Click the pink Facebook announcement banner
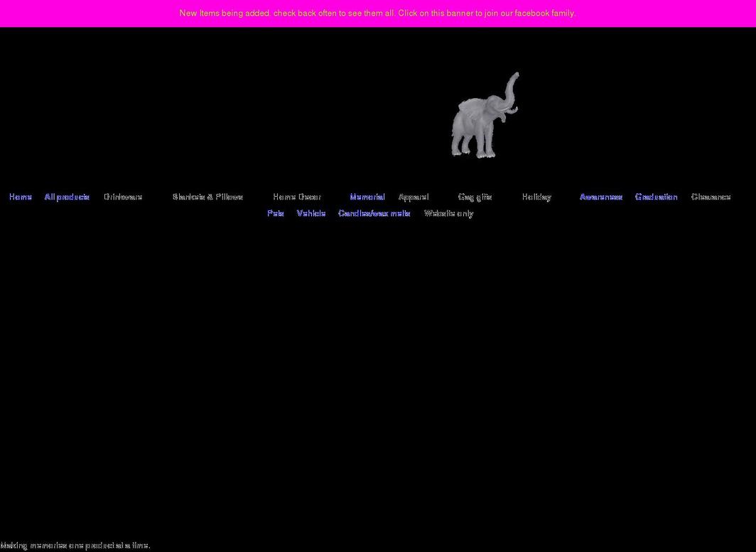 coord(377,13)
